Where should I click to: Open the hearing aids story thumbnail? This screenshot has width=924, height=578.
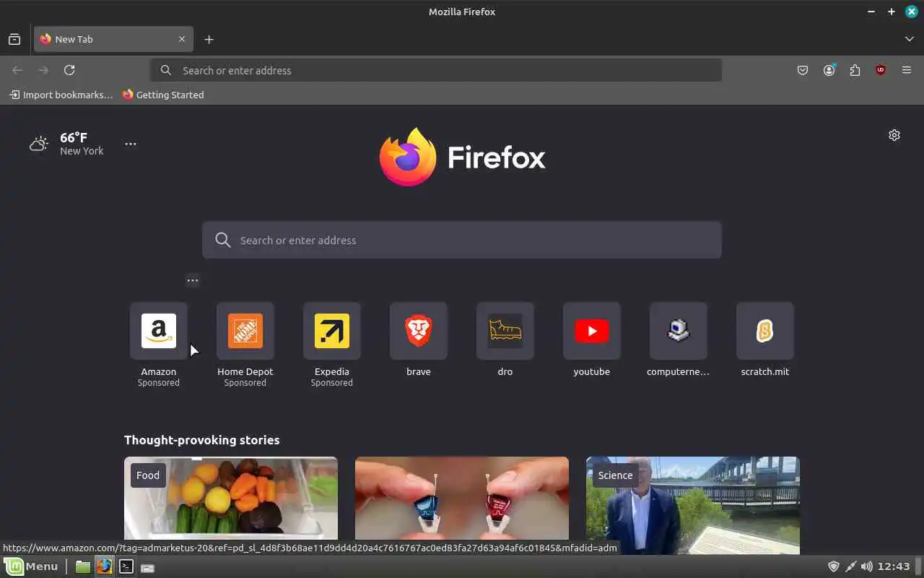click(462, 499)
